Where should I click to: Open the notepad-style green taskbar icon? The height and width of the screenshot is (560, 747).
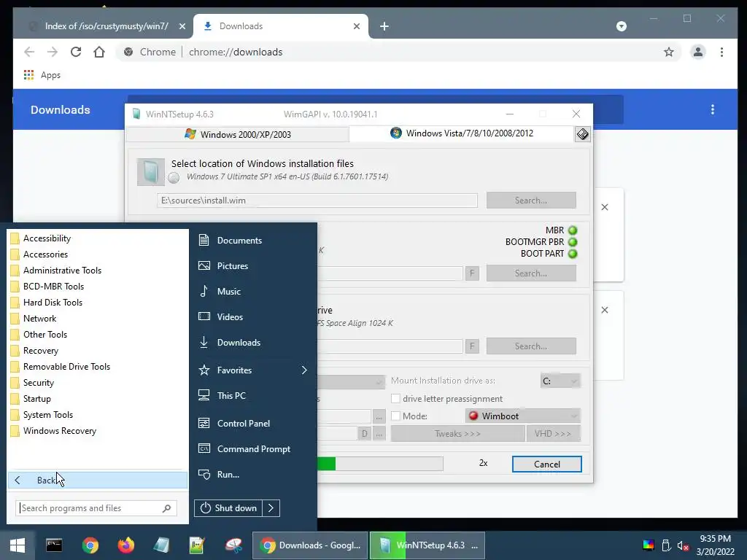point(197,545)
